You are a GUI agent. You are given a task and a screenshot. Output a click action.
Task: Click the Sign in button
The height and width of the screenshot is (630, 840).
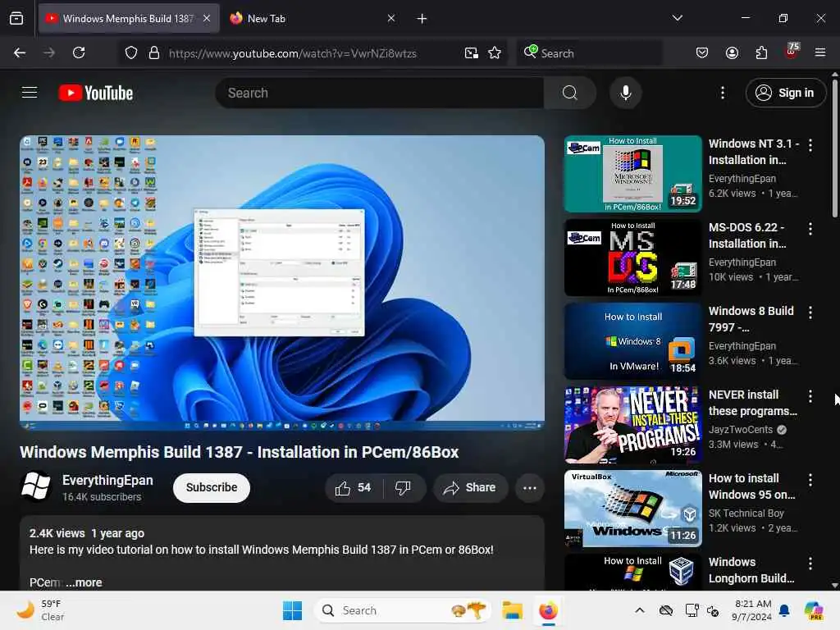point(785,93)
